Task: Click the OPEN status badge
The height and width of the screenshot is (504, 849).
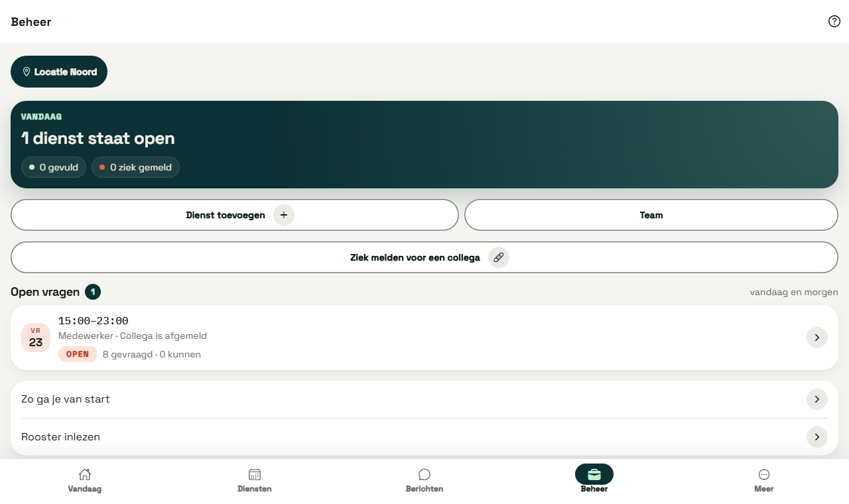Action: click(78, 354)
